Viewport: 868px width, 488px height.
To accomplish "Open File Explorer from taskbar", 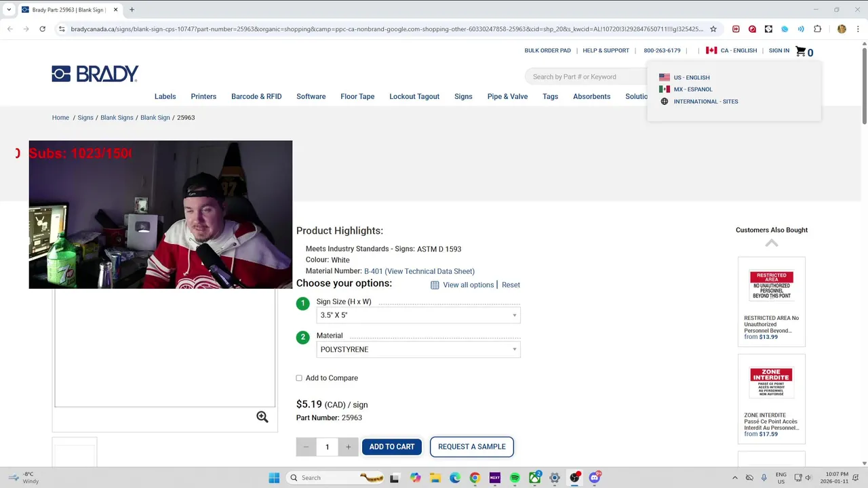I will [435, 478].
